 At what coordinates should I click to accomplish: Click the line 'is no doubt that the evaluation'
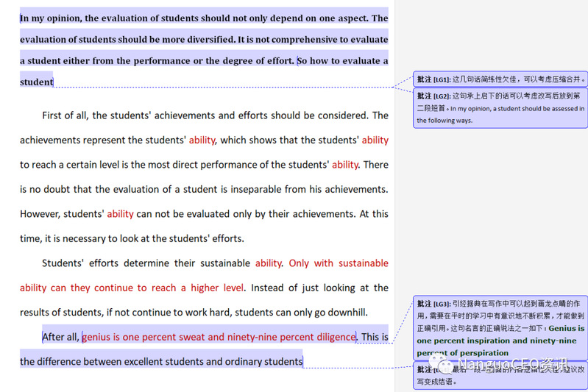[204, 189]
